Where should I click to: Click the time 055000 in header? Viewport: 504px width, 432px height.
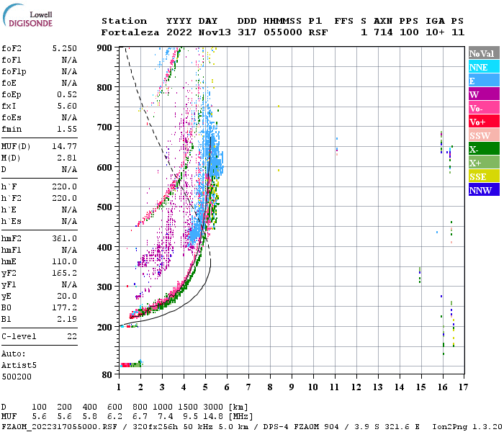point(283,32)
